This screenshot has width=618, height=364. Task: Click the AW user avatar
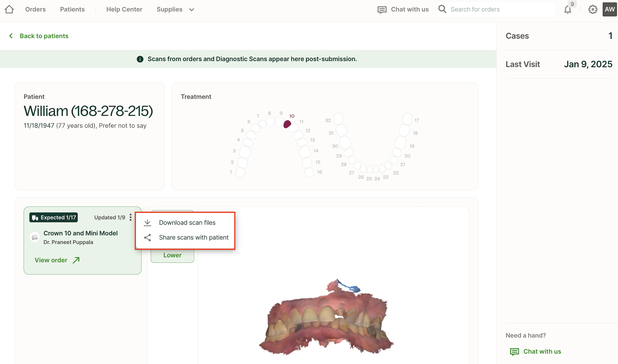pyautogui.click(x=609, y=9)
